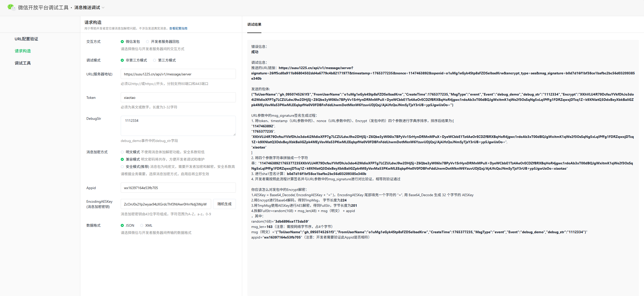The height and width of the screenshot is (296, 644).
Task: Focus the URL(服务器地址) input field
Action: (x=178, y=74)
